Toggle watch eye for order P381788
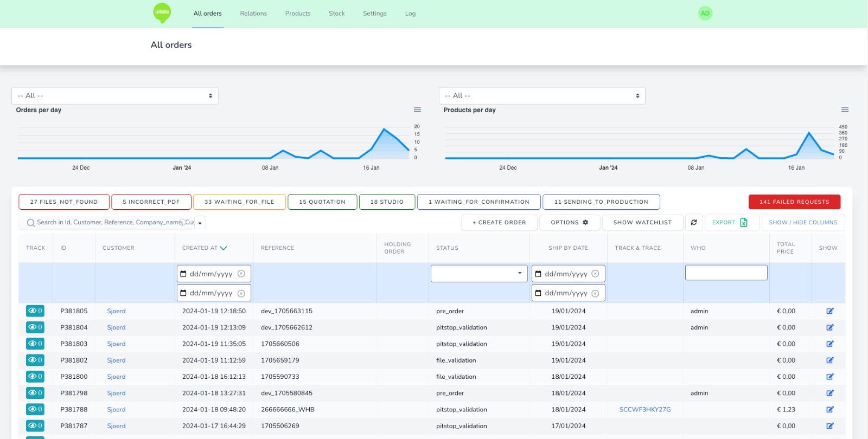 click(x=35, y=409)
